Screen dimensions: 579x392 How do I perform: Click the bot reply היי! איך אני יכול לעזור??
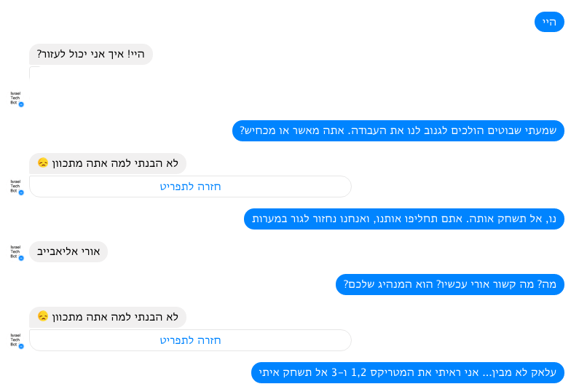pyautogui.click(x=91, y=54)
